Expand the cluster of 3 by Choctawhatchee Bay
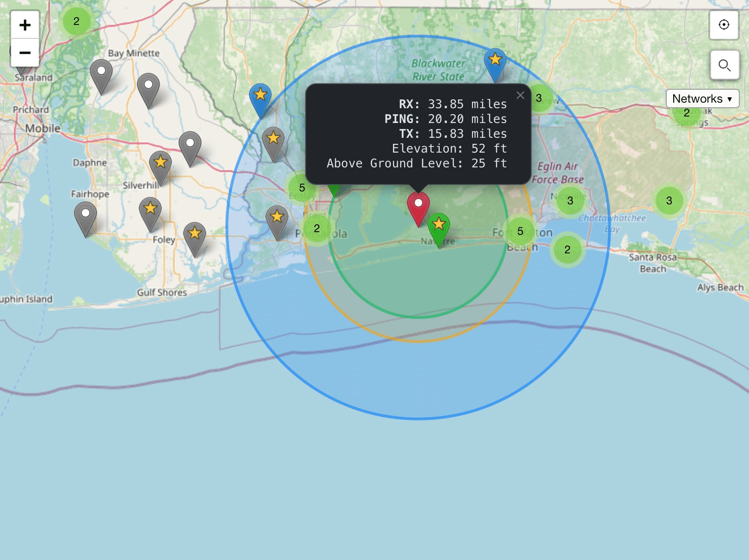This screenshot has height=560, width=749. point(669,201)
